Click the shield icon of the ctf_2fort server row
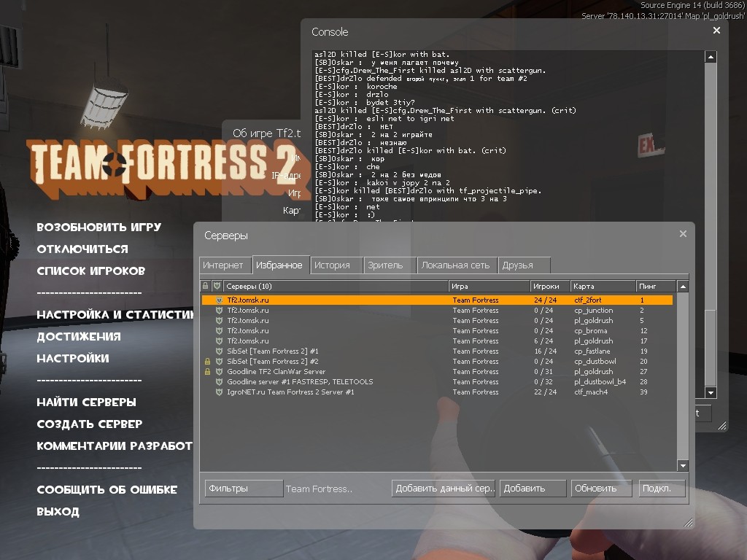Image resolution: width=747 pixels, height=560 pixels. tap(219, 300)
